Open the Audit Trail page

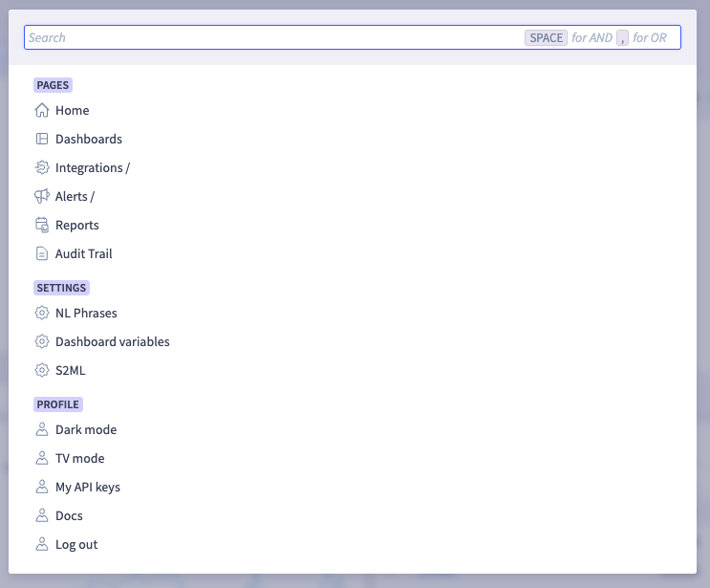click(84, 253)
